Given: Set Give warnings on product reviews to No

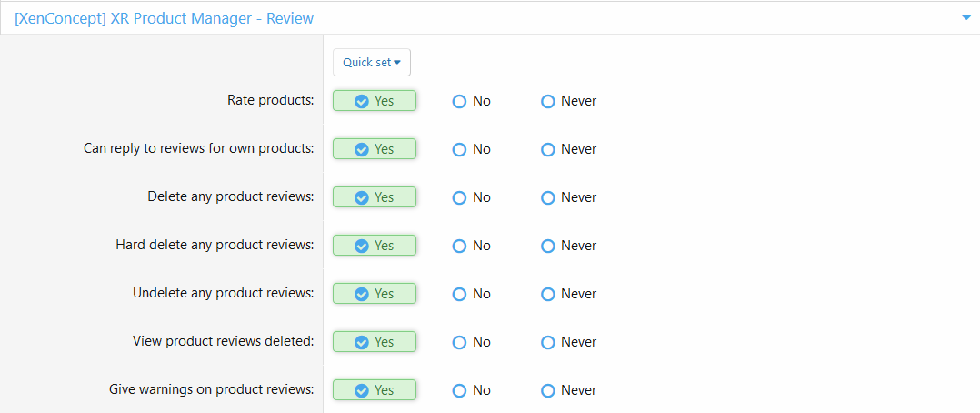Looking at the screenshot, I should (x=471, y=390).
